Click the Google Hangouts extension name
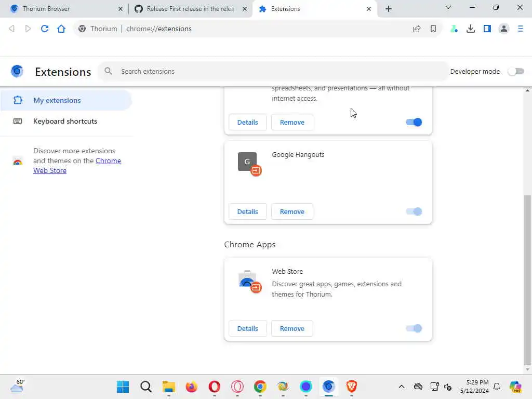 (298, 155)
